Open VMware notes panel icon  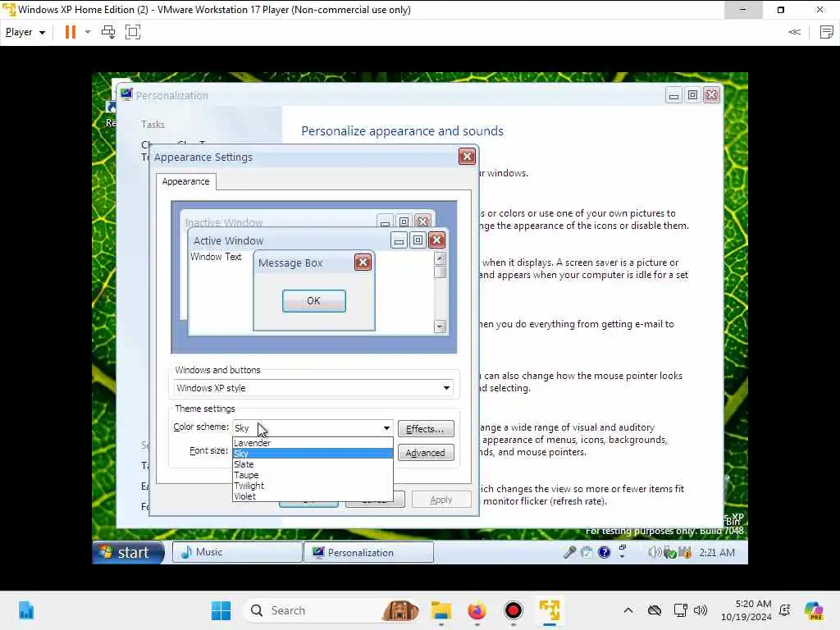coord(827,32)
